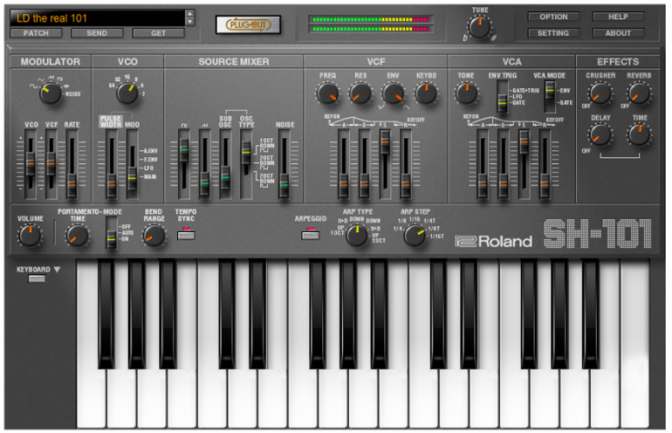Image resolution: width=672 pixels, height=433 pixels.
Task: Toggle the KEYBOARD display button
Action: (36, 279)
